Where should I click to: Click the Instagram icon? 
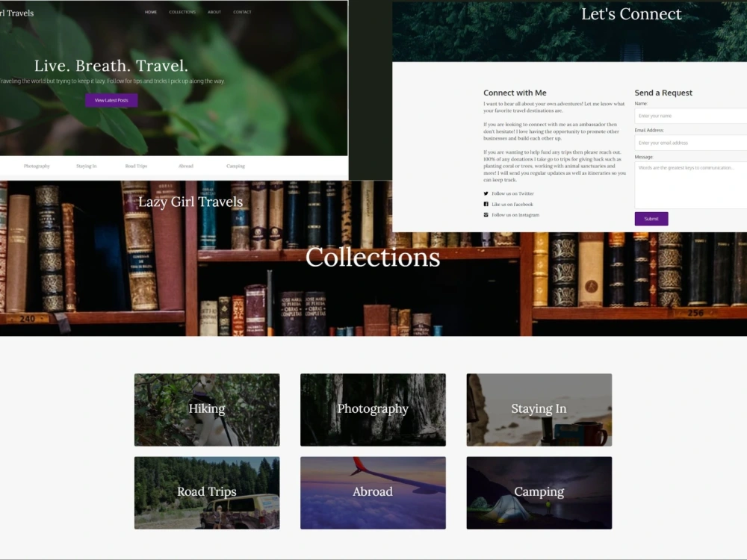(486, 215)
